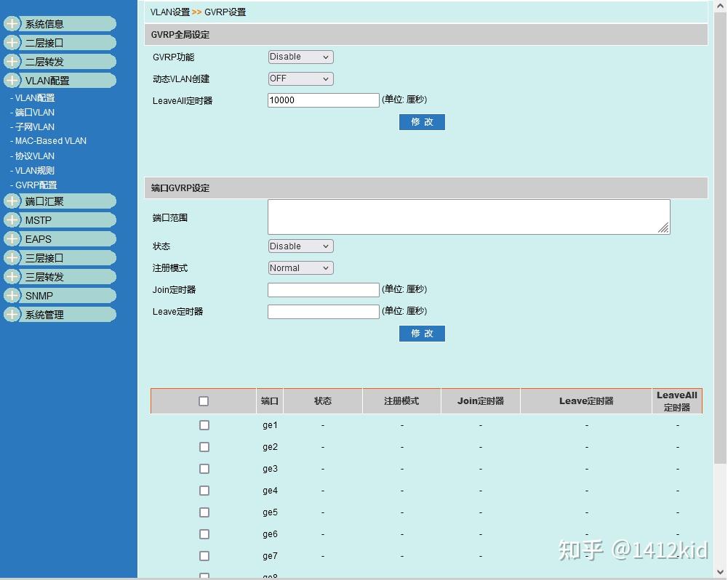Expand the MSTP plus icon

(12, 220)
